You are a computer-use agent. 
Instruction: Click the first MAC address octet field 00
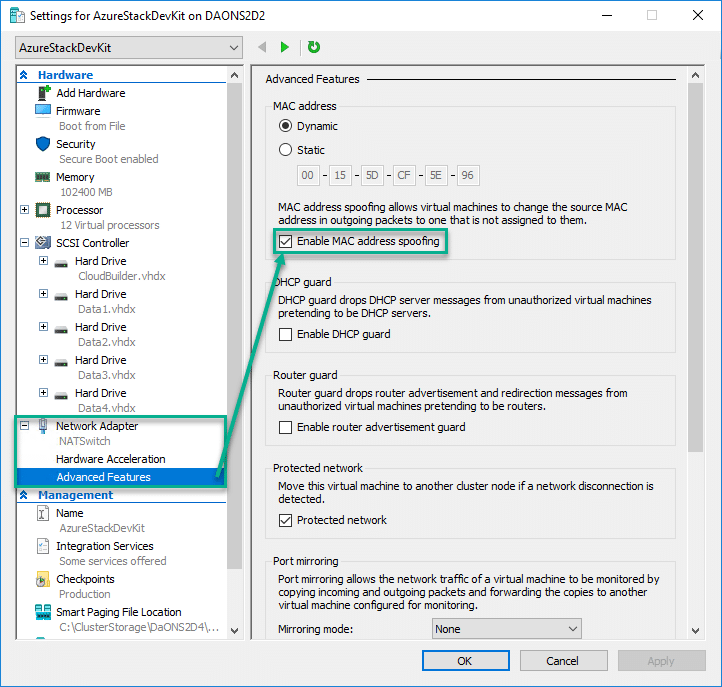[308, 175]
